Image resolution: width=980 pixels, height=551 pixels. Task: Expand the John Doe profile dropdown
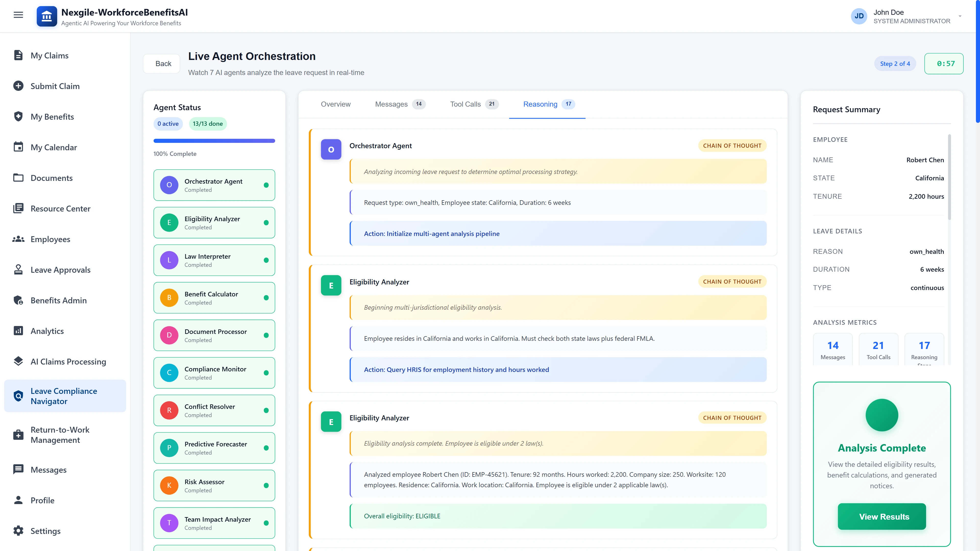click(x=960, y=16)
